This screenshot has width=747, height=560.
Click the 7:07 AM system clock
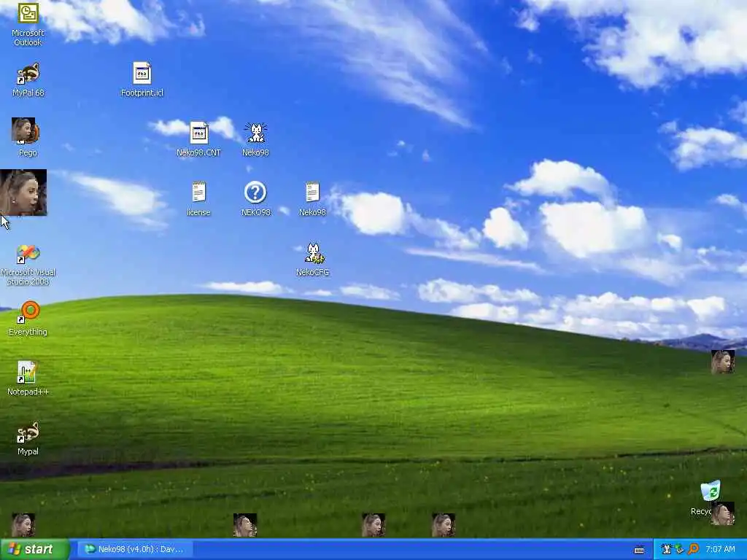tap(720, 549)
